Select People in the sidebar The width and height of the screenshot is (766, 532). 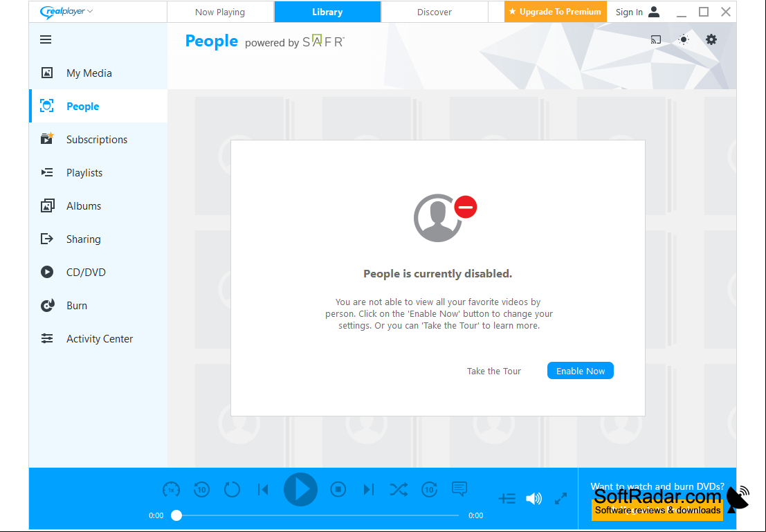[98, 106]
